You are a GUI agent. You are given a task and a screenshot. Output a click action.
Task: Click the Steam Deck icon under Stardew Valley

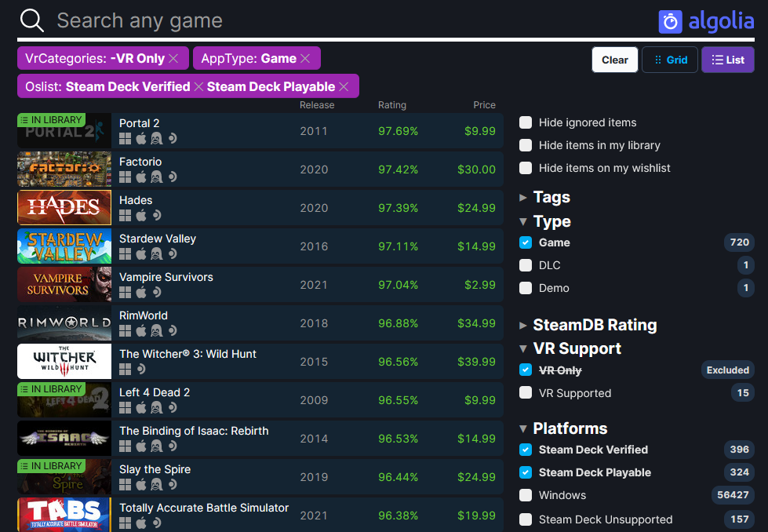point(172,253)
